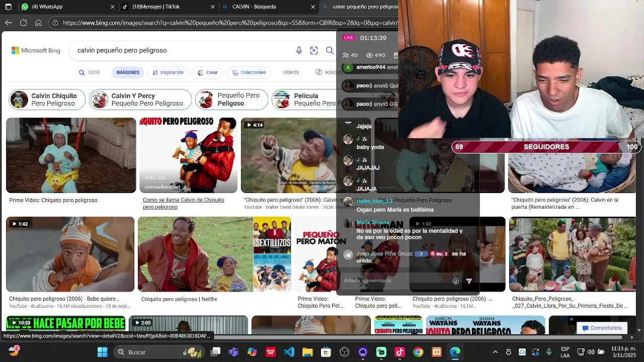Choose Calvin Y Percy suggestion chip
644x362 pixels.
(x=140, y=100)
